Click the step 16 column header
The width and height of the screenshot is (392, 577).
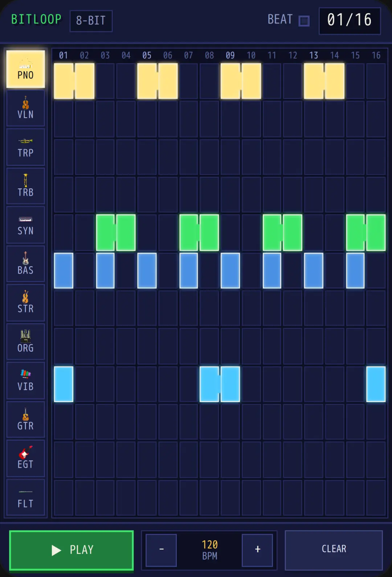pyautogui.click(x=376, y=55)
